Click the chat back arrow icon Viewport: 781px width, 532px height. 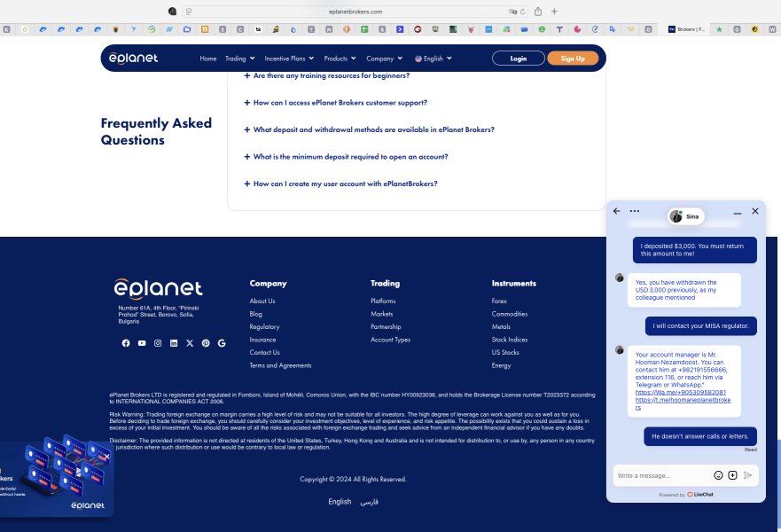(617, 211)
